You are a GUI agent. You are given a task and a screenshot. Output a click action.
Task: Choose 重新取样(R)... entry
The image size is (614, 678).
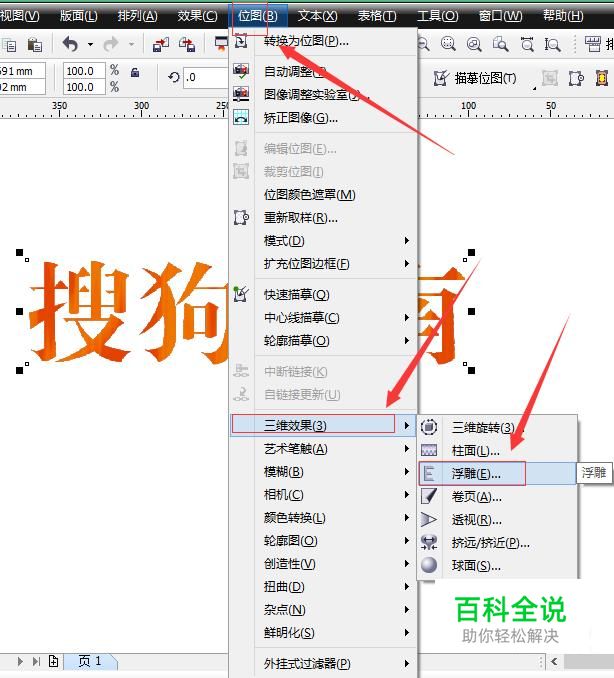tap(323, 217)
